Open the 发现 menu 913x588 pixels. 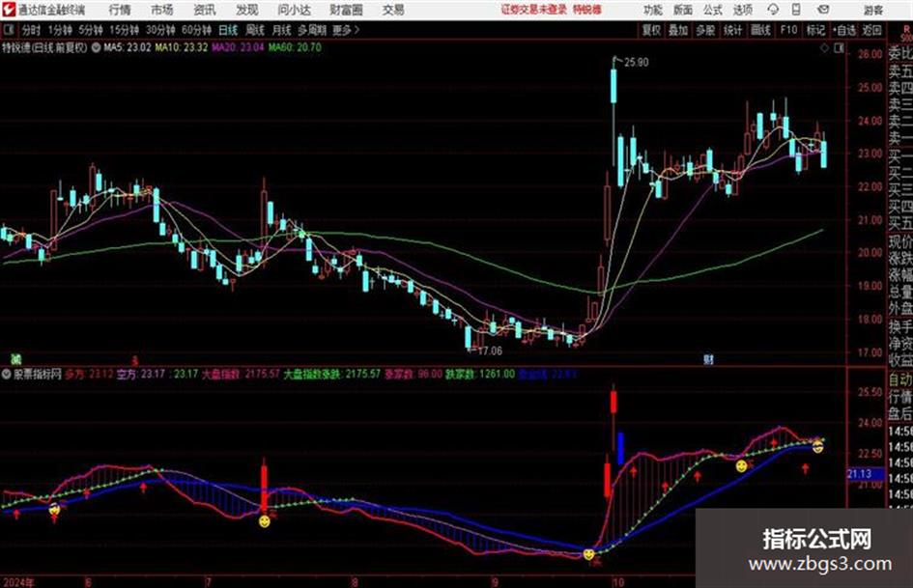point(247,10)
